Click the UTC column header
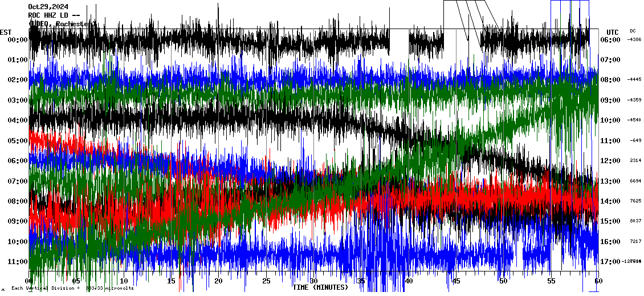 click(x=613, y=32)
